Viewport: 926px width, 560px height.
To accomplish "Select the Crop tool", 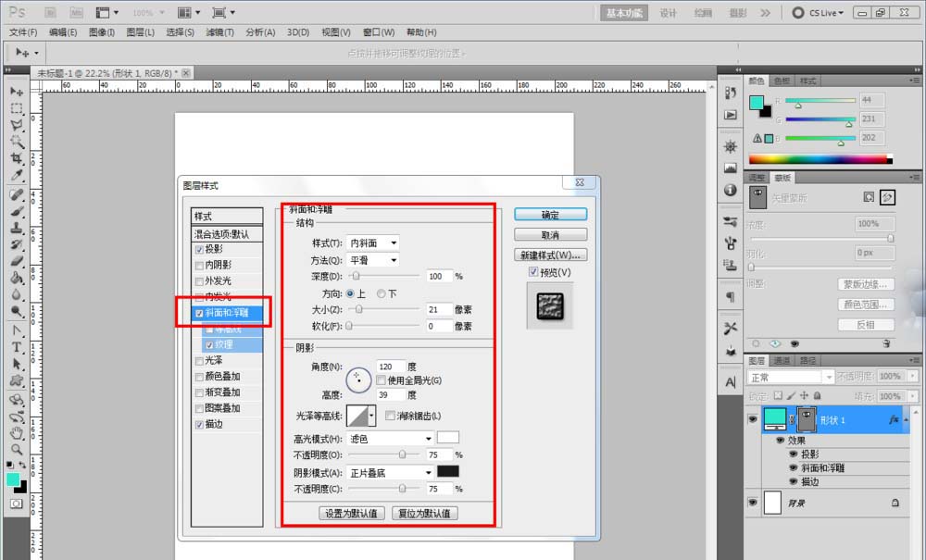I will point(17,158).
